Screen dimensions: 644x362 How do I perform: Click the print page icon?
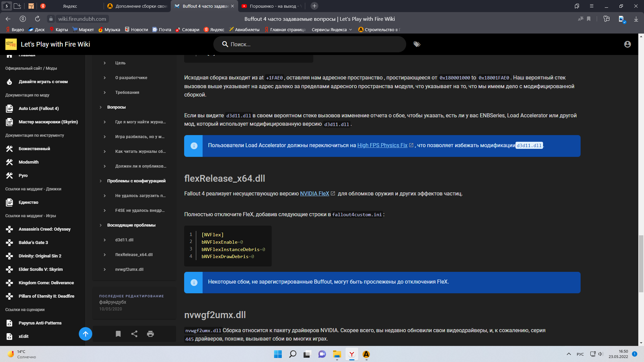point(150,334)
